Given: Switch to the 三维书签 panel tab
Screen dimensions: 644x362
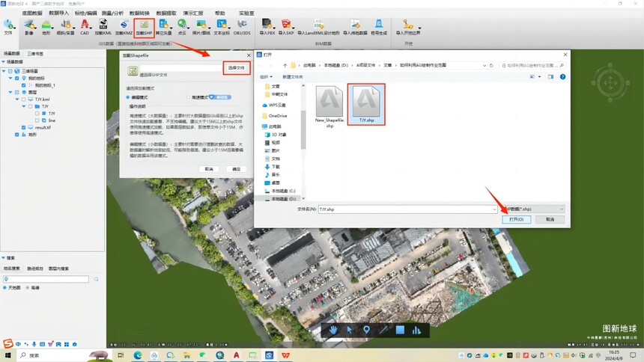Looking at the screenshot, I should pos(35,54).
